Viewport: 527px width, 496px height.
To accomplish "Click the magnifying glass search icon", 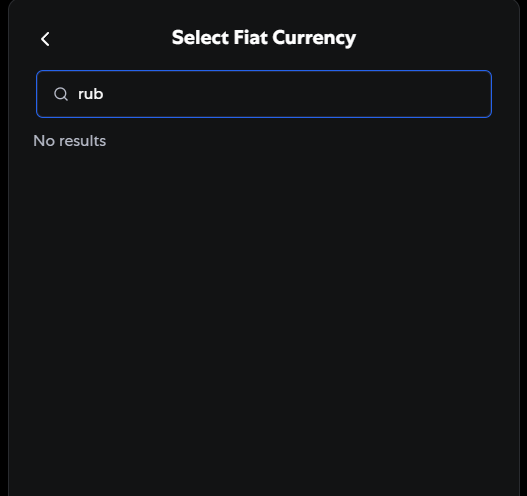I will 61,94.
